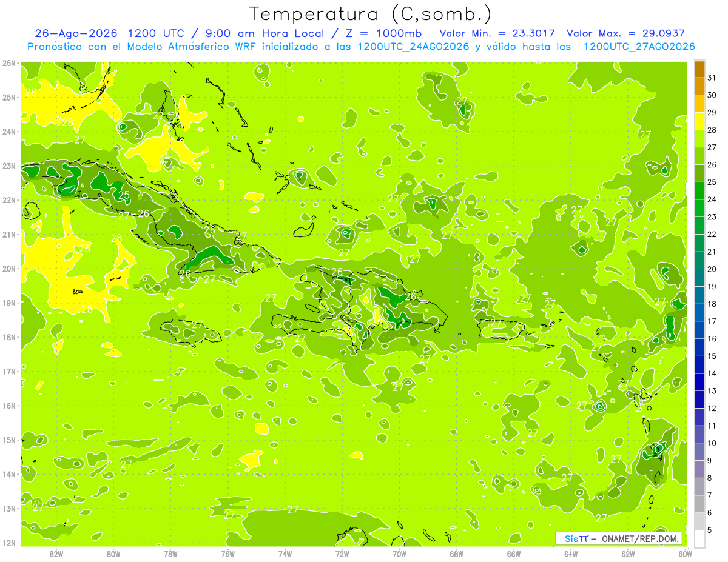Click the longitude label "70W"
The width and height of the screenshot is (728, 562).
coord(399,554)
